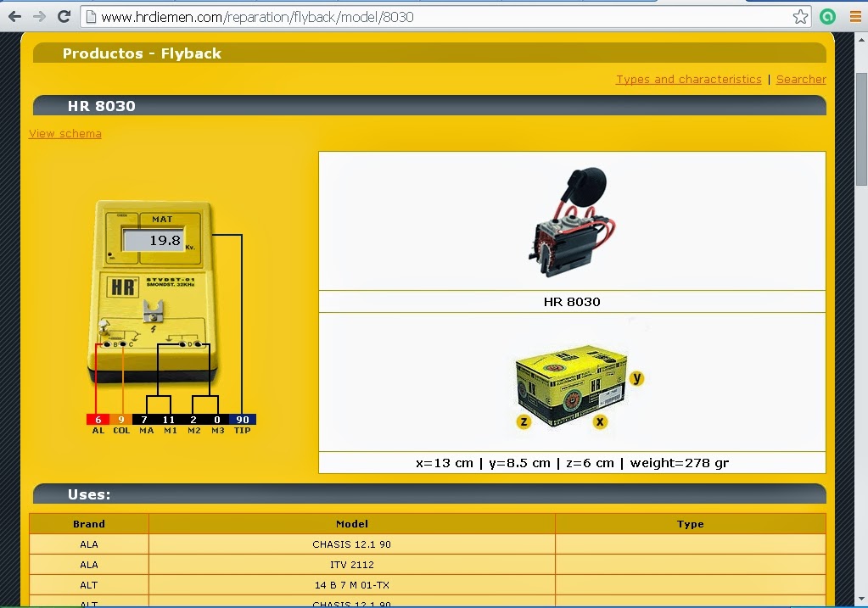Click the HR 8030 section header
Screen dimensions: 868x608
tap(429, 106)
